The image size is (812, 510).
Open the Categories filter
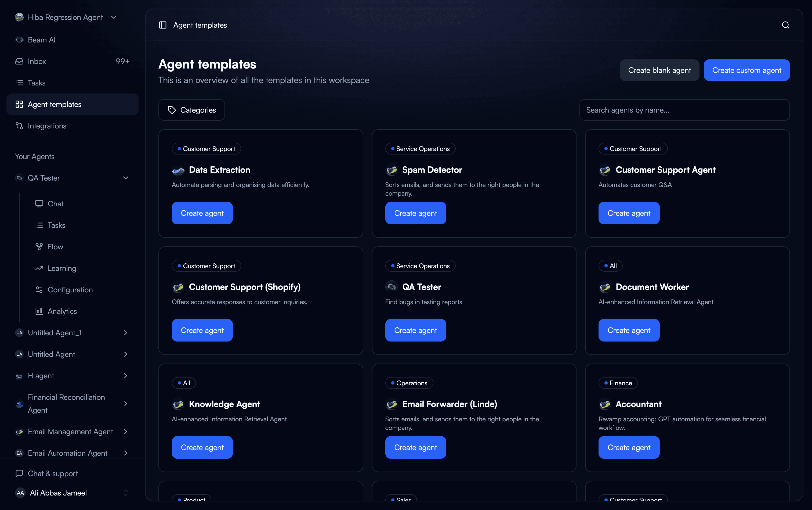[x=191, y=110]
